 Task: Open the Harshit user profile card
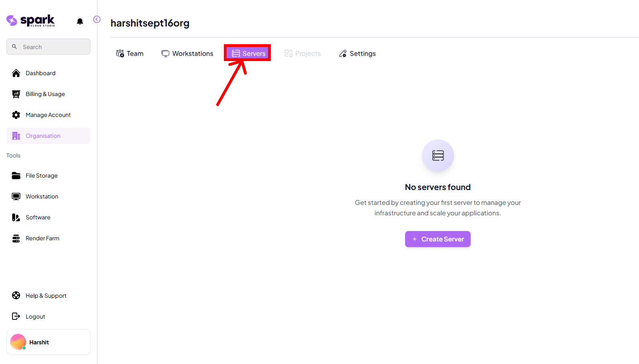48,342
